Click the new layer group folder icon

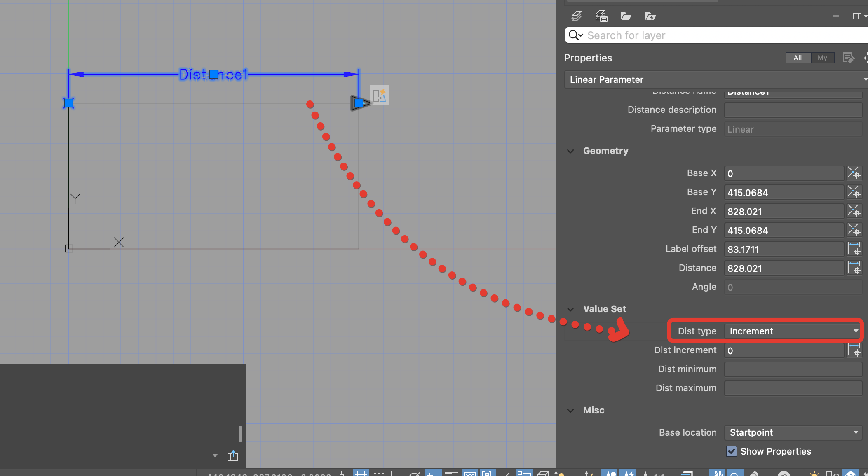(x=626, y=16)
